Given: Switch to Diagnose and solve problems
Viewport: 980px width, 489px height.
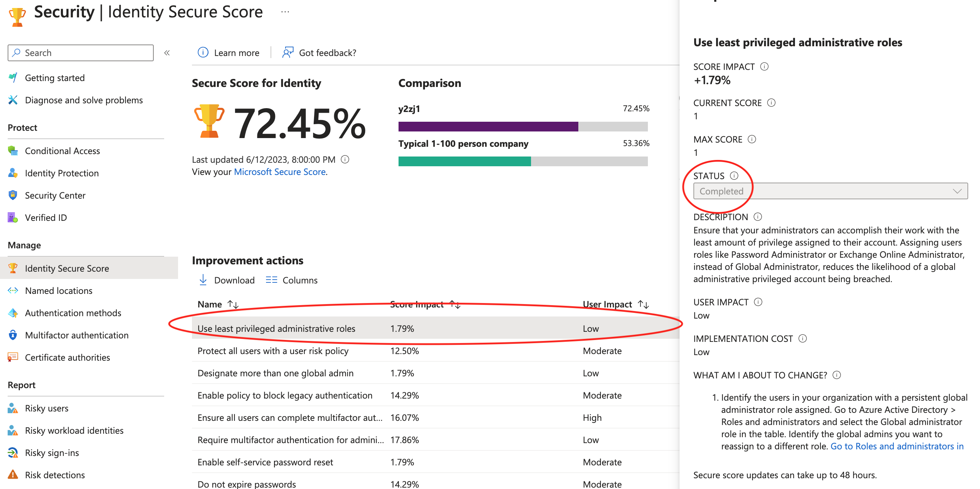Looking at the screenshot, I should pos(84,100).
